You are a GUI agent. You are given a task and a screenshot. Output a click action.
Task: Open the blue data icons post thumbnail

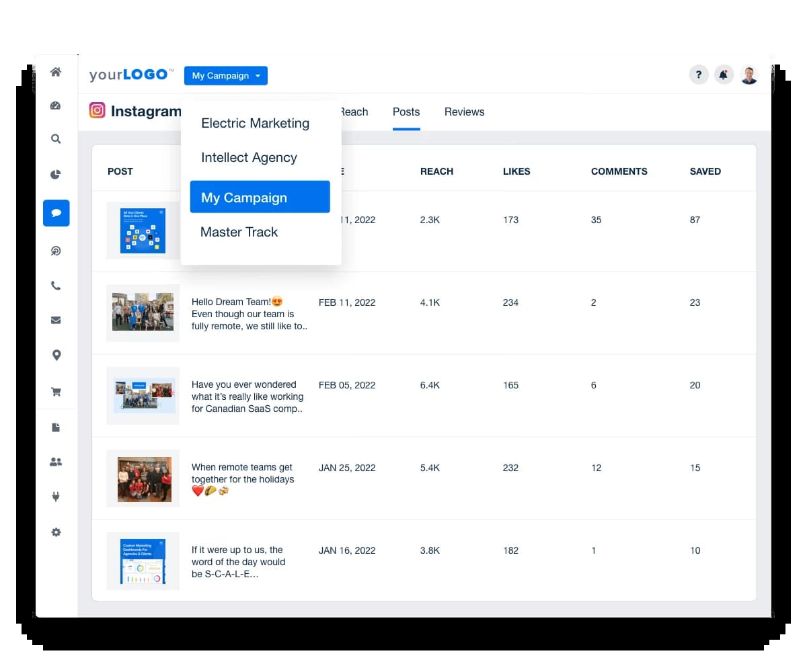[143, 230]
